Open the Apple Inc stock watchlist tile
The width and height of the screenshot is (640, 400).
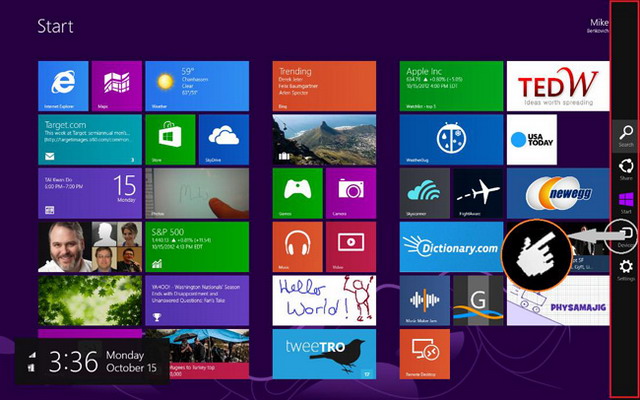(x=451, y=86)
